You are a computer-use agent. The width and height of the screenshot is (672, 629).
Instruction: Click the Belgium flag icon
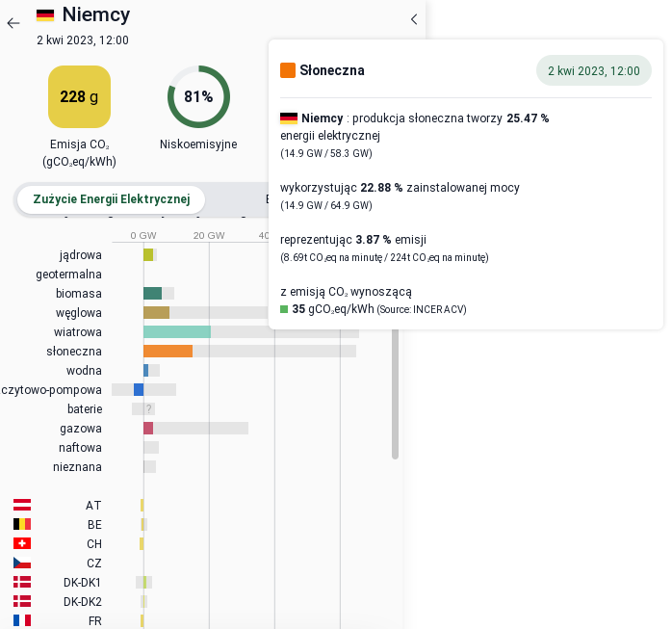[x=22, y=524]
